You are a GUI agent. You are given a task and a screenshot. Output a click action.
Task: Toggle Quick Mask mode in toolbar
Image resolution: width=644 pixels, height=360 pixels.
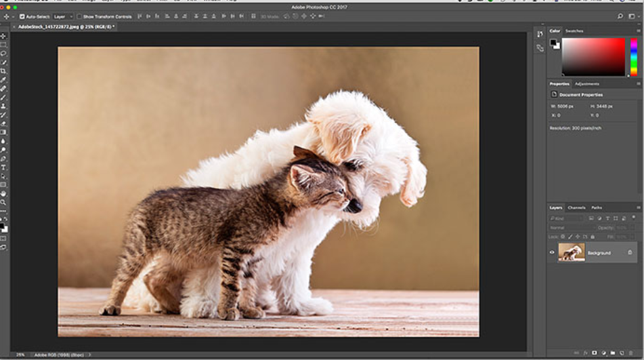tap(3, 239)
